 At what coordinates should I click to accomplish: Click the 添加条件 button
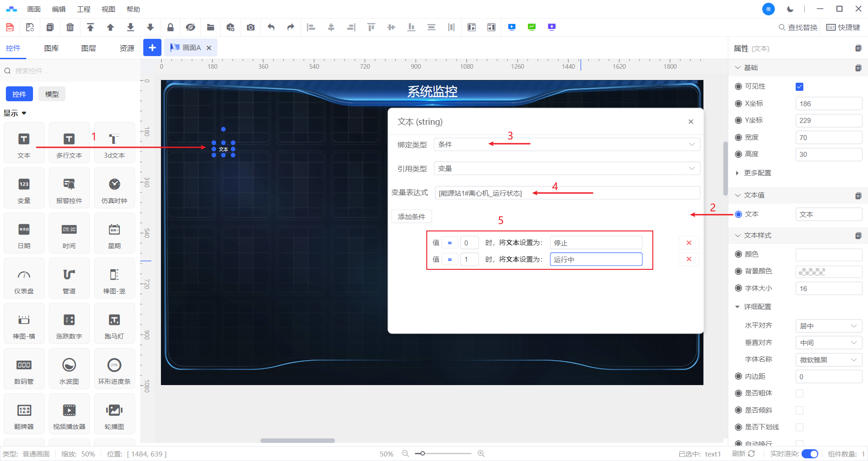(411, 217)
